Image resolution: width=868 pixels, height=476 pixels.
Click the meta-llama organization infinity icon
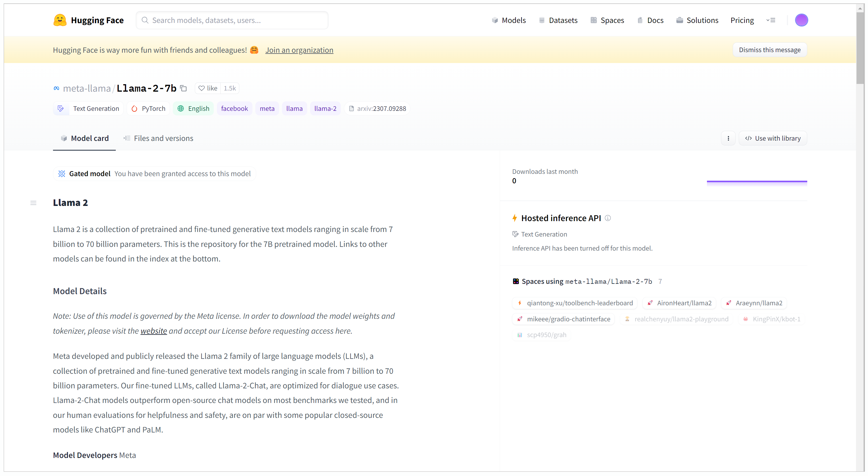(x=56, y=88)
